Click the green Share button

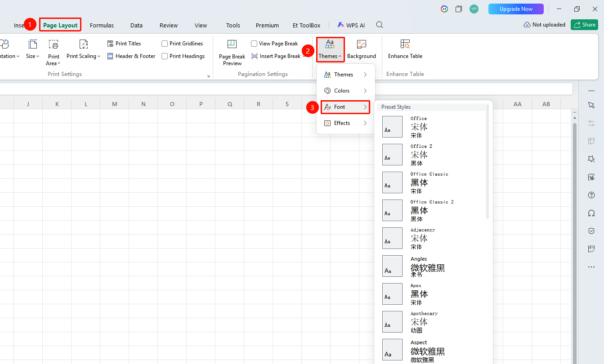[x=584, y=25]
